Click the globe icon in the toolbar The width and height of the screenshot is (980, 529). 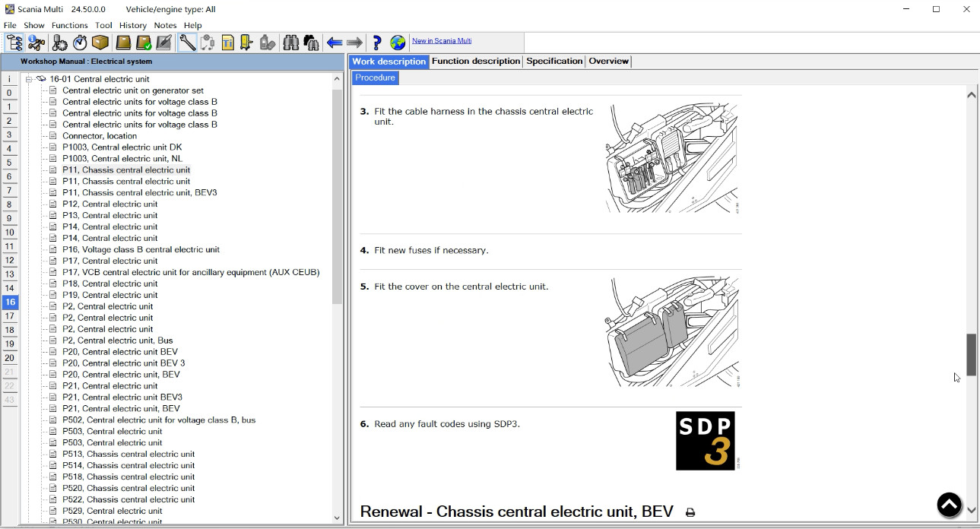click(398, 43)
